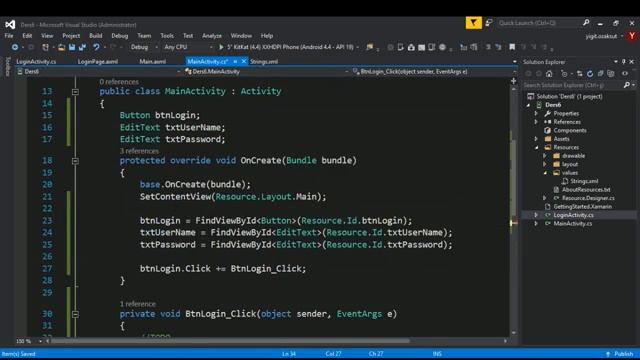This screenshot has height=360, width=640.
Task: Open the File menu
Action: point(9,36)
